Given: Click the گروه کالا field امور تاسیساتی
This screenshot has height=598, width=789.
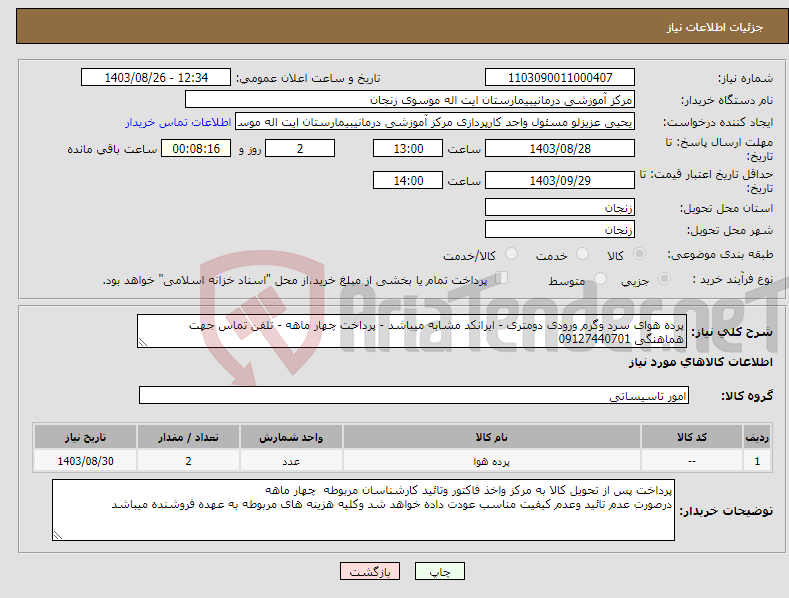Looking at the screenshot, I should [x=414, y=396].
